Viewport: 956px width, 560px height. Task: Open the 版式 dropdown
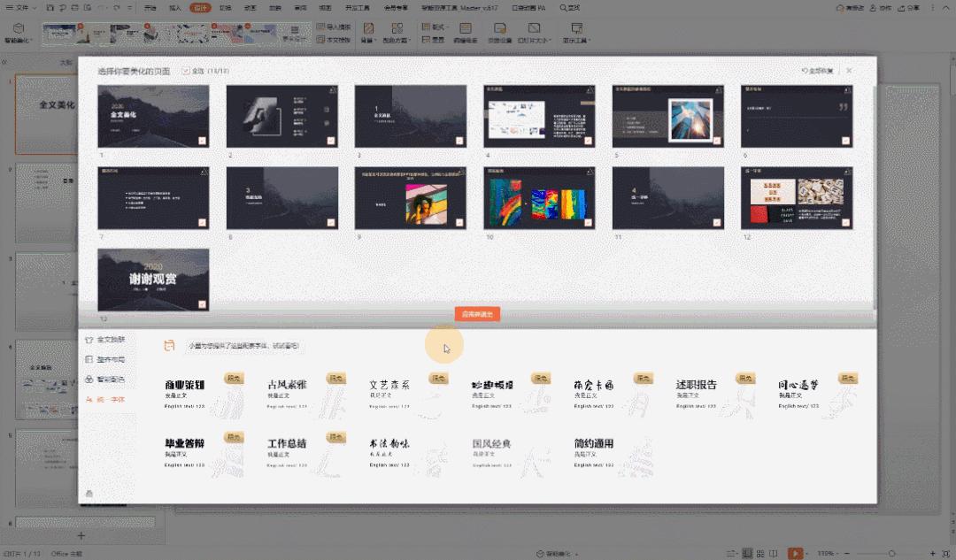click(436, 26)
